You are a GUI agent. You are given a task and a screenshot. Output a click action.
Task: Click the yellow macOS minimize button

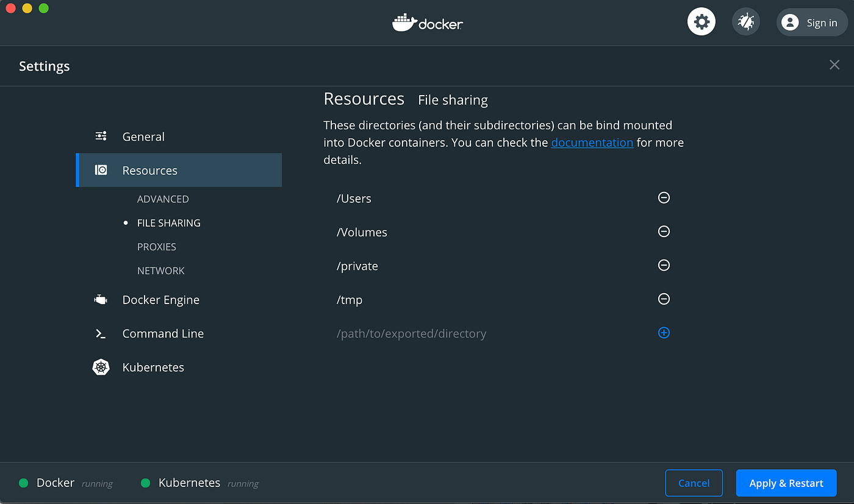pyautogui.click(x=27, y=9)
